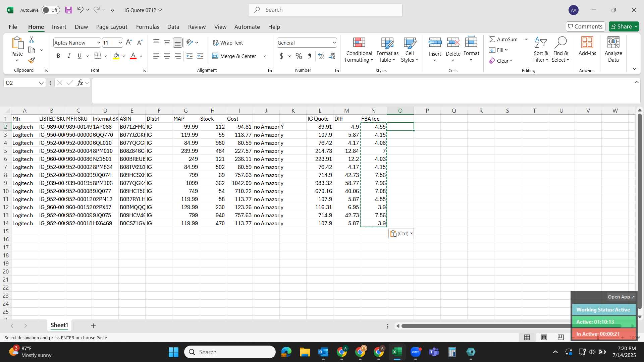Click the Center alignment icon
The width and height of the screenshot is (644, 362).
(x=167, y=56)
